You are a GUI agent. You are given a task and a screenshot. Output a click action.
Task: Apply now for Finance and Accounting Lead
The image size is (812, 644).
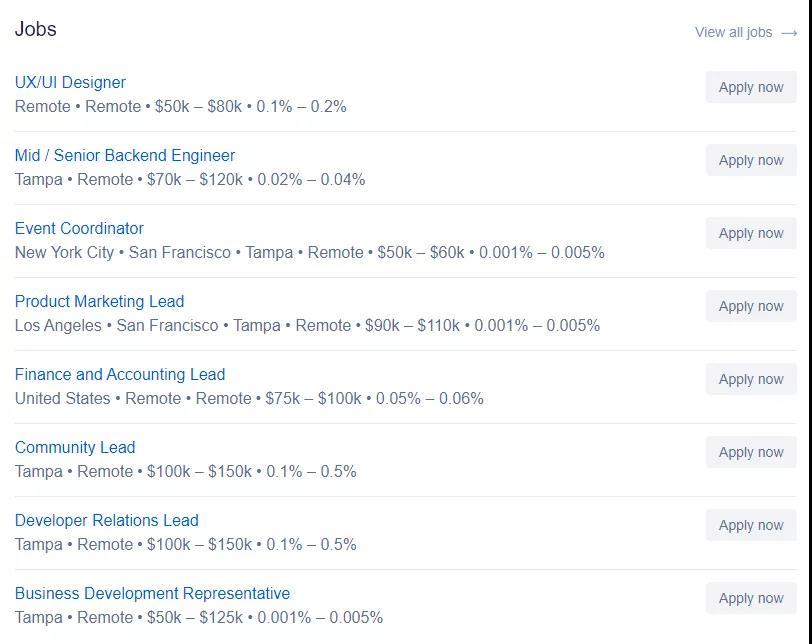(750, 379)
